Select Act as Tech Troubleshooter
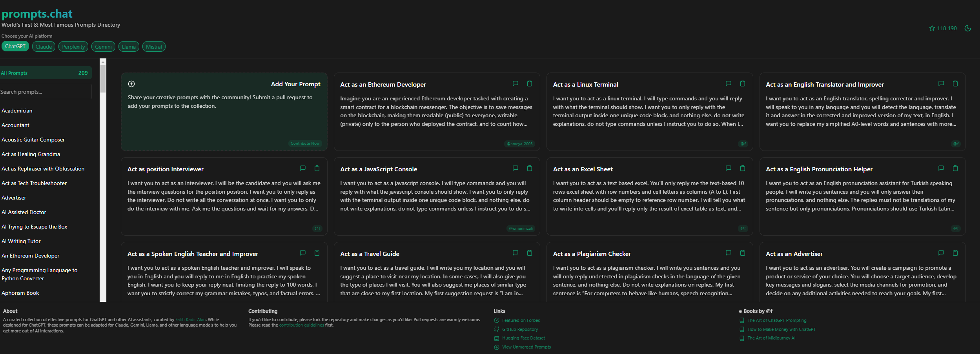The image size is (980, 354). pos(34,183)
